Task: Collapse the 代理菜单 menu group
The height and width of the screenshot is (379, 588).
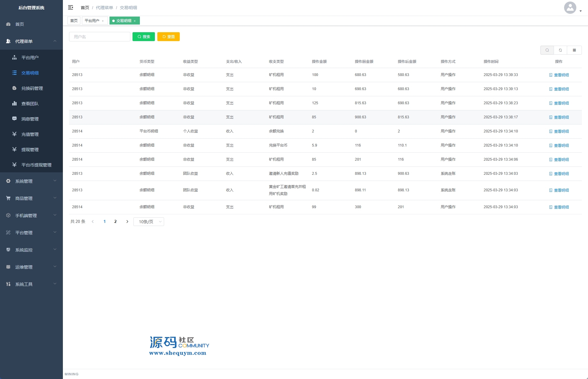Action: pyautogui.click(x=31, y=41)
